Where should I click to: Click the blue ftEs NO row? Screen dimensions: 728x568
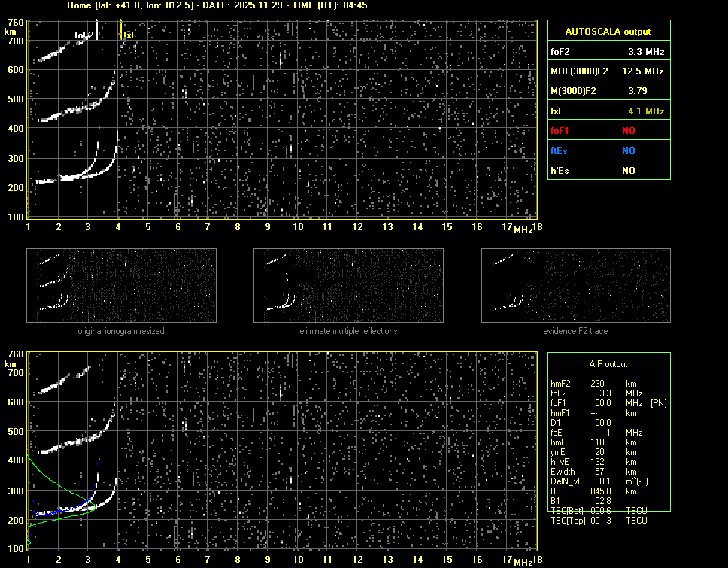(x=608, y=150)
